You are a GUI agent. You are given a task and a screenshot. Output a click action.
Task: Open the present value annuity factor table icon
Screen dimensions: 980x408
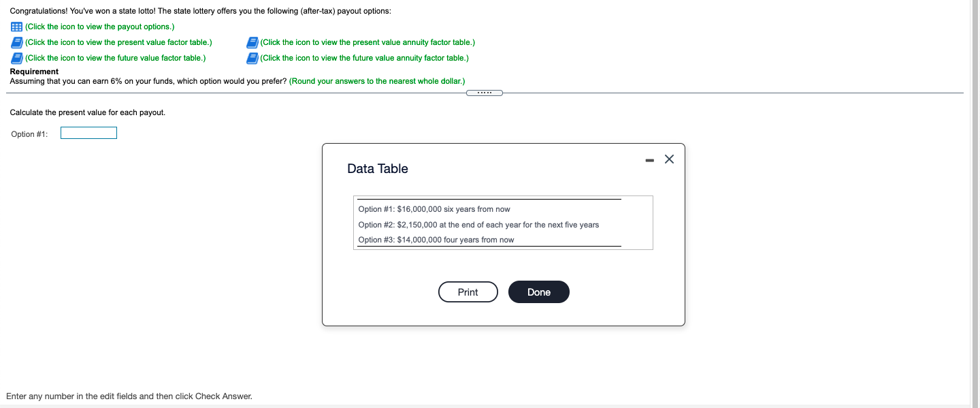252,42
